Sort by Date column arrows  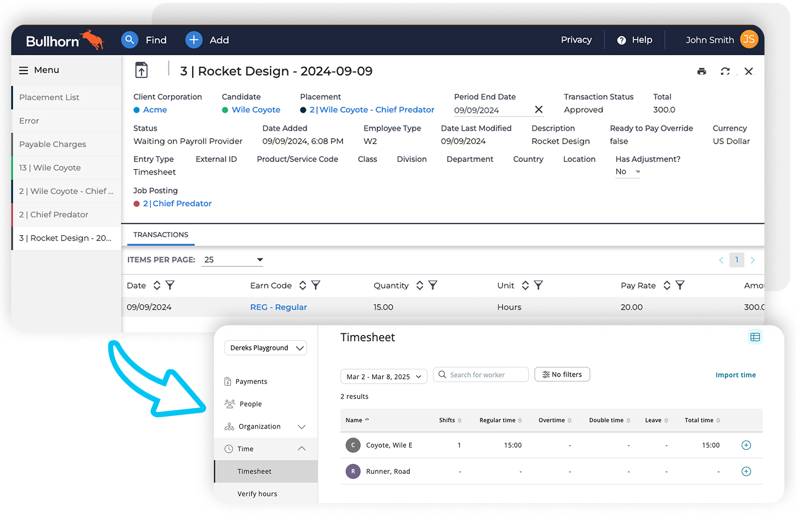157,285
